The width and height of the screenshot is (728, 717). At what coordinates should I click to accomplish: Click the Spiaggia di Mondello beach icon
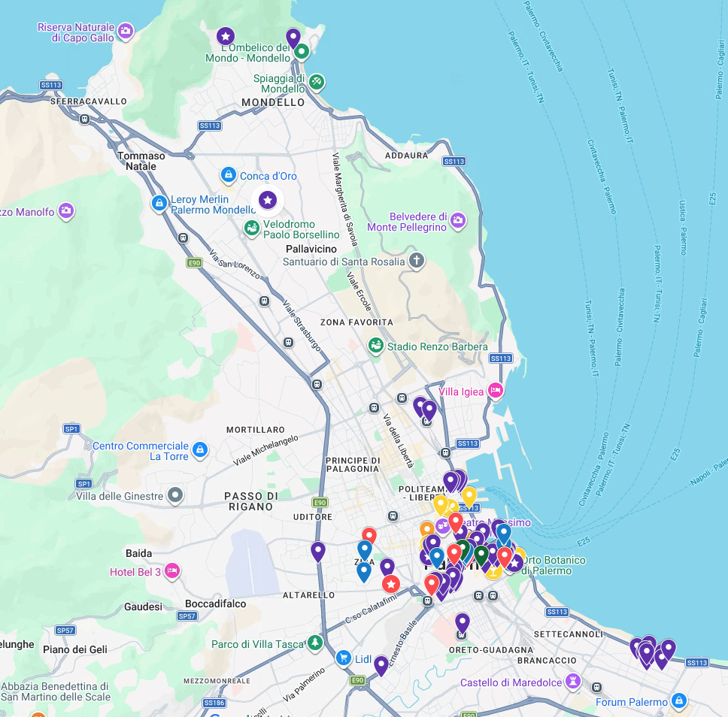click(317, 82)
